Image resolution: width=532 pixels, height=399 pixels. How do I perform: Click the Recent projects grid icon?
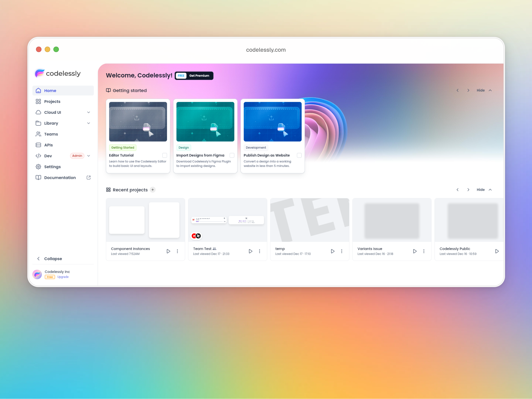(108, 190)
